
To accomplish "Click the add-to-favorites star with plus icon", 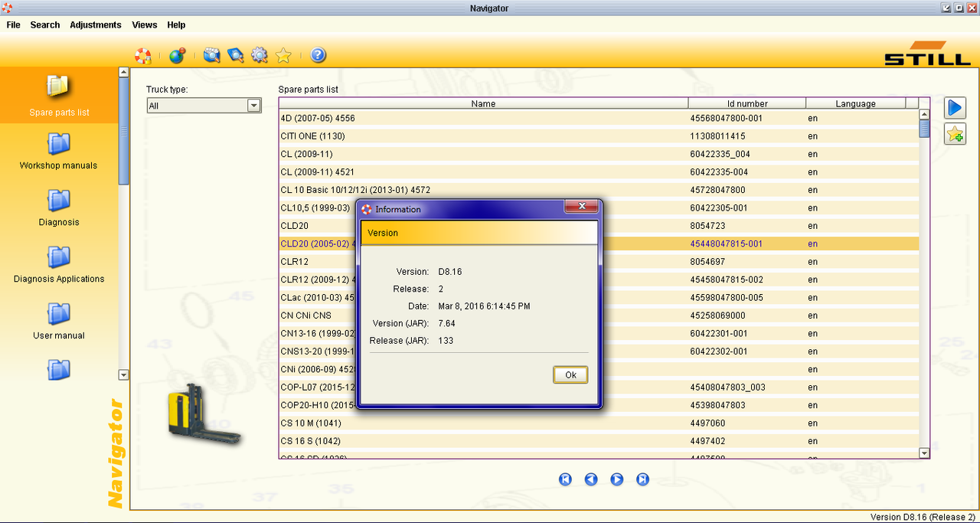I will 955,133.
